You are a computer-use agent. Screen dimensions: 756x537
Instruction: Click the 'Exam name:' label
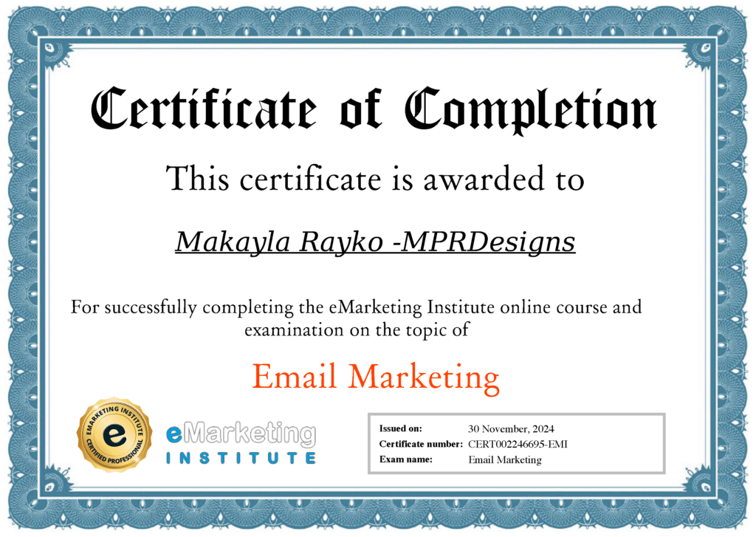click(405, 459)
